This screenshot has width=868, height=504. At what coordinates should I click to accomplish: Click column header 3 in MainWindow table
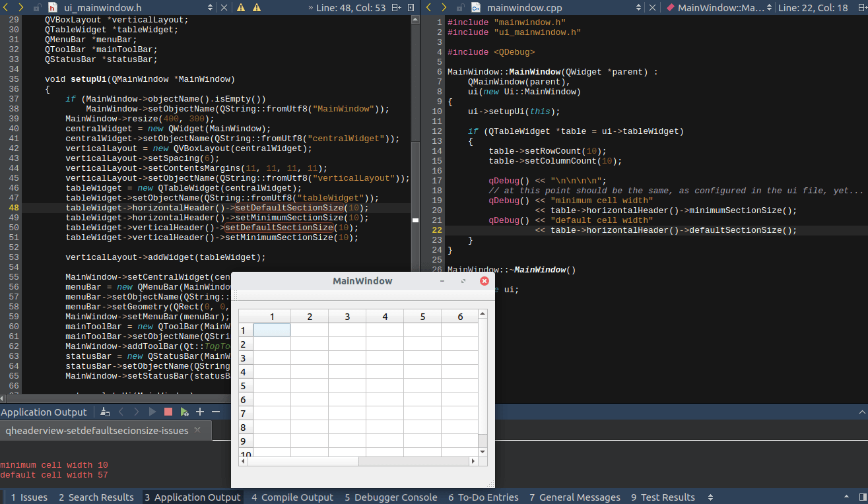pyautogui.click(x=347, y=317)
